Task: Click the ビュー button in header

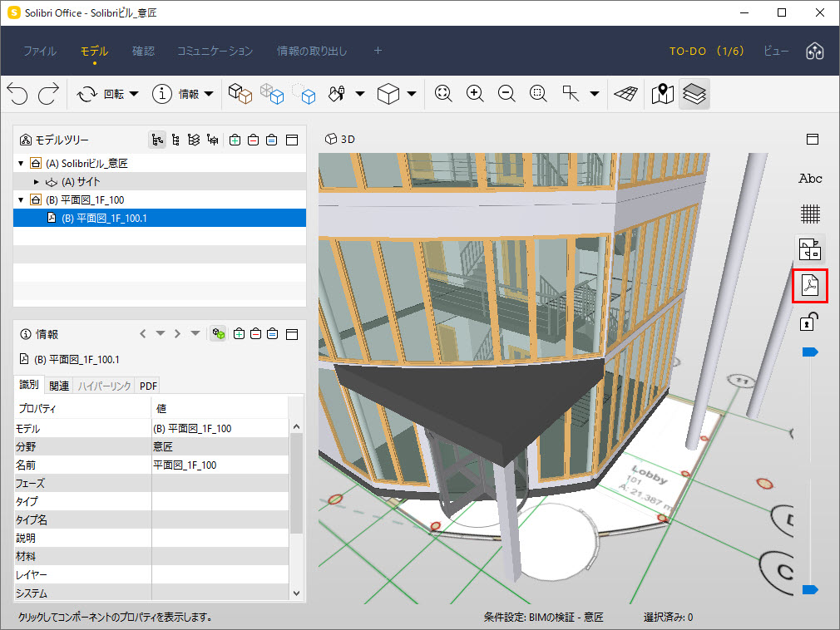Action: point(776,51)
